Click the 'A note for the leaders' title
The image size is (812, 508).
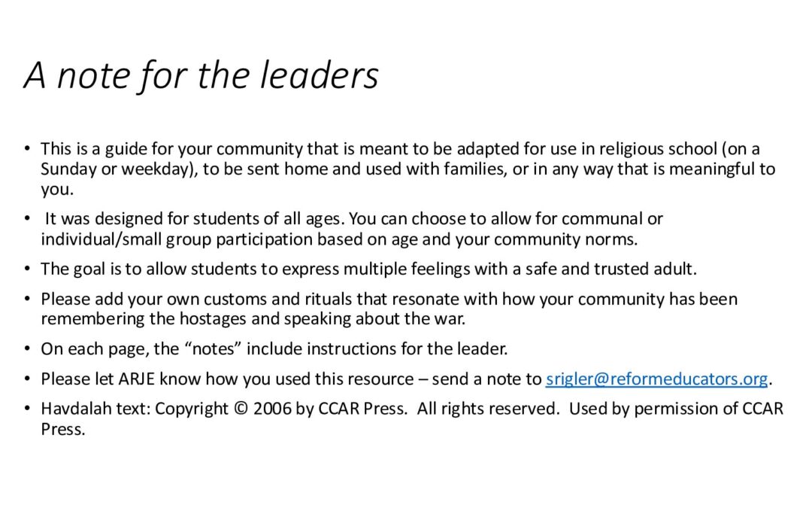pyautogui.click(x=201, y=76)
